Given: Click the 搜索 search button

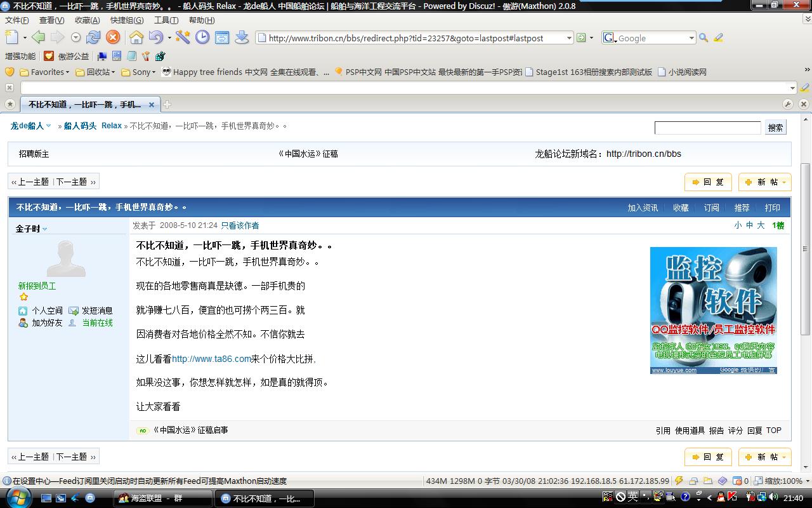Looking at the screenshot, I should [775, 128].
